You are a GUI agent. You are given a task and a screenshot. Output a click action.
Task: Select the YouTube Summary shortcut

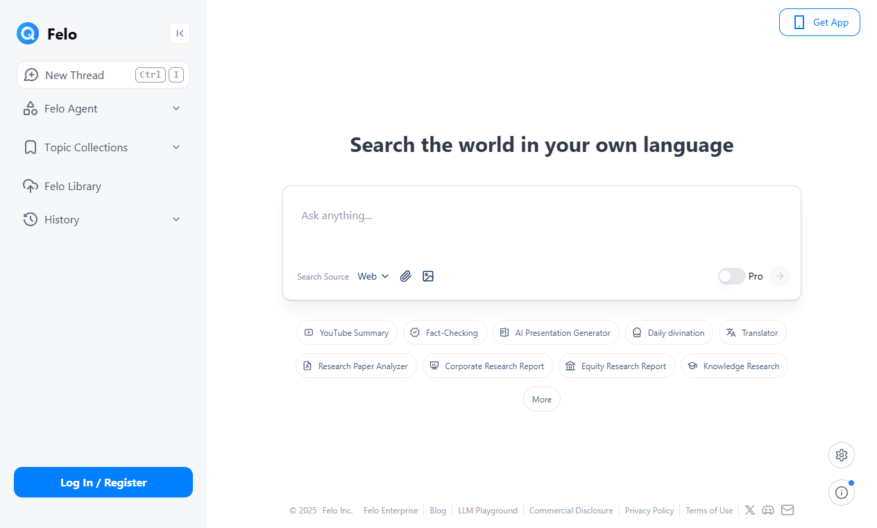click(347, 333)
